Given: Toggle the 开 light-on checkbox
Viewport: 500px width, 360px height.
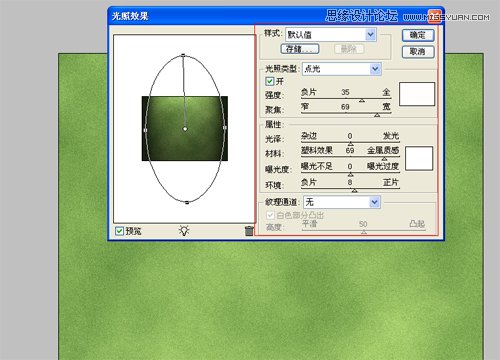Looking at the screenshot, I should pos(269,81).
